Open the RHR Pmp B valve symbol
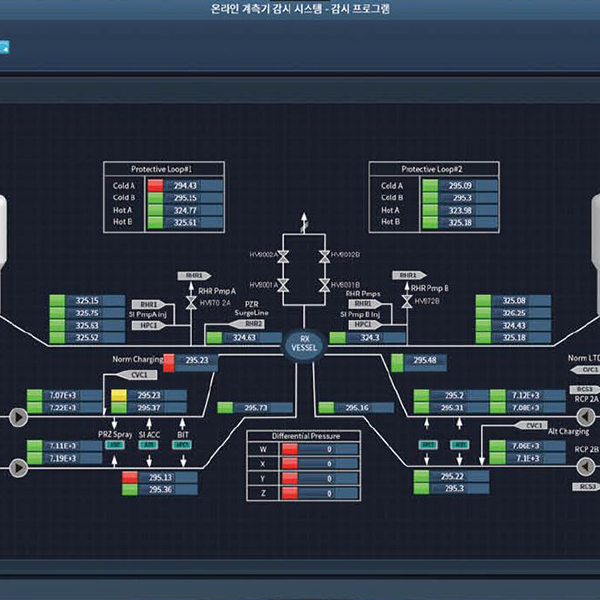The image size is (600, 600). 407,299
